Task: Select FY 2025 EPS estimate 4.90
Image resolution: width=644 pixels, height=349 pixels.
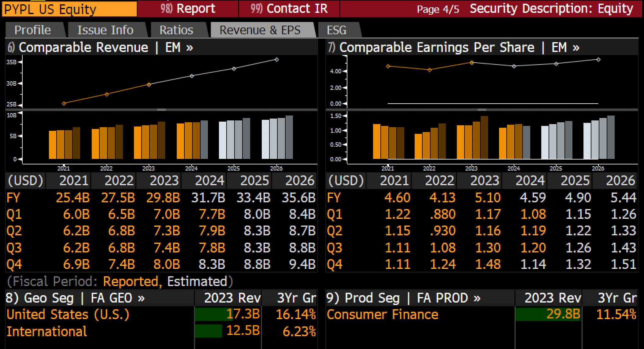Action: point(578,198)
